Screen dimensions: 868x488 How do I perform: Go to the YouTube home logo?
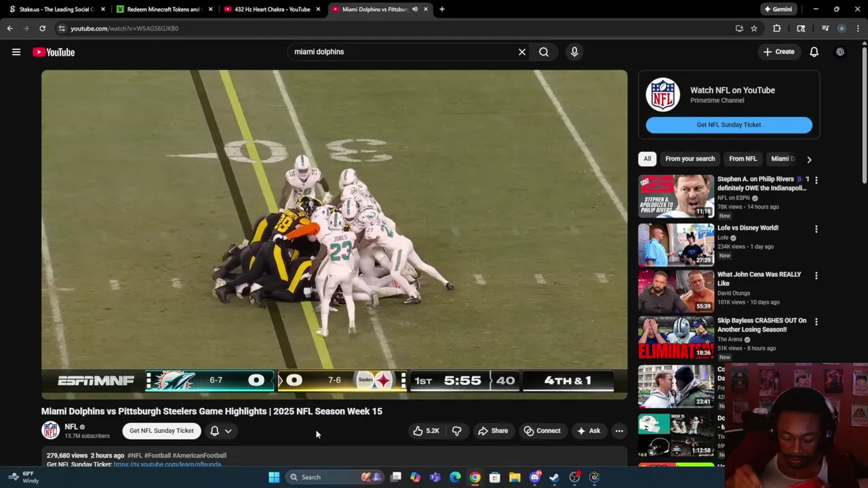coord(54,52)
